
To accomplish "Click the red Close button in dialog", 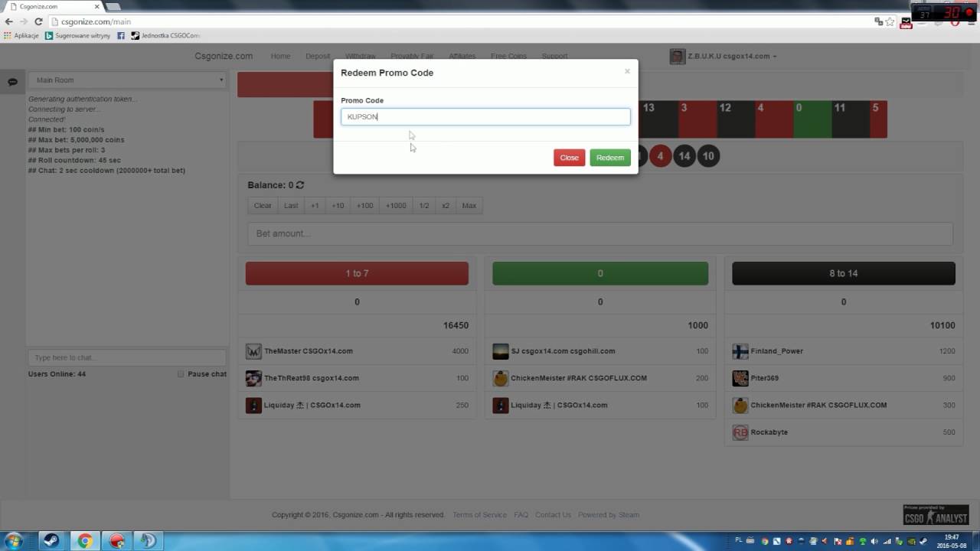I will point(569,158).
